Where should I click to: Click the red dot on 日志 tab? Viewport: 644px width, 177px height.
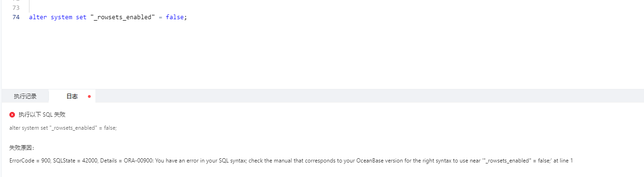(89, 96)
